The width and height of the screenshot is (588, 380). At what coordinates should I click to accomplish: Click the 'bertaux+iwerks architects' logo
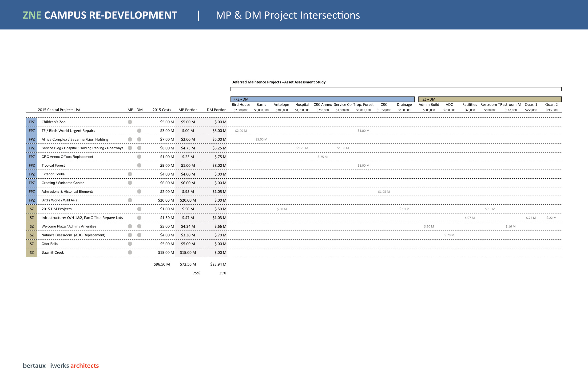[61, 365]
